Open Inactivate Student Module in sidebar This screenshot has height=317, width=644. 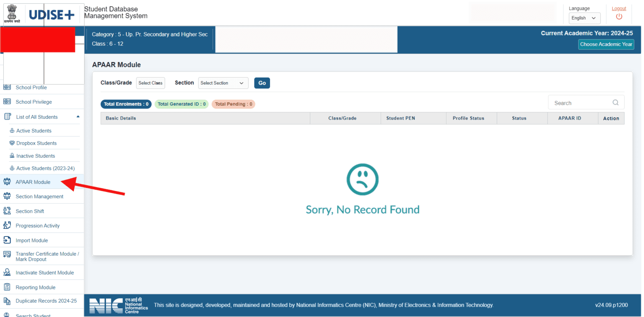[x=44, y=273]
